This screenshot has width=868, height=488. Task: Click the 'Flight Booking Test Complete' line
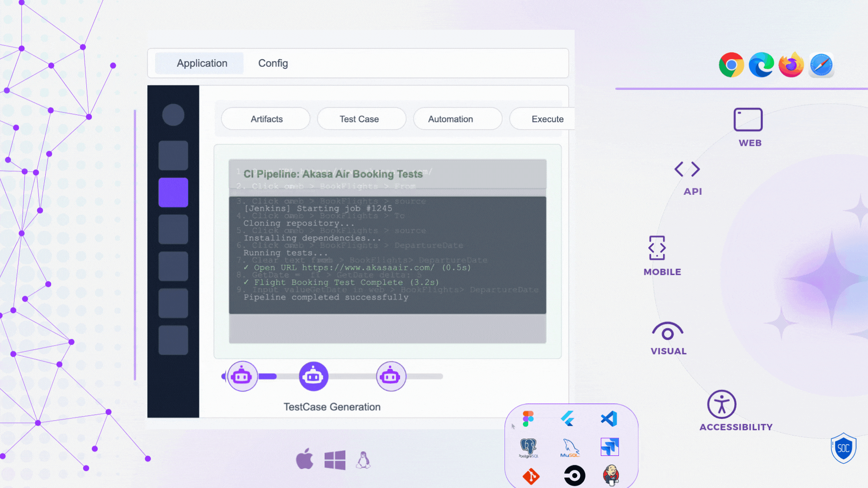coord(341,282)
